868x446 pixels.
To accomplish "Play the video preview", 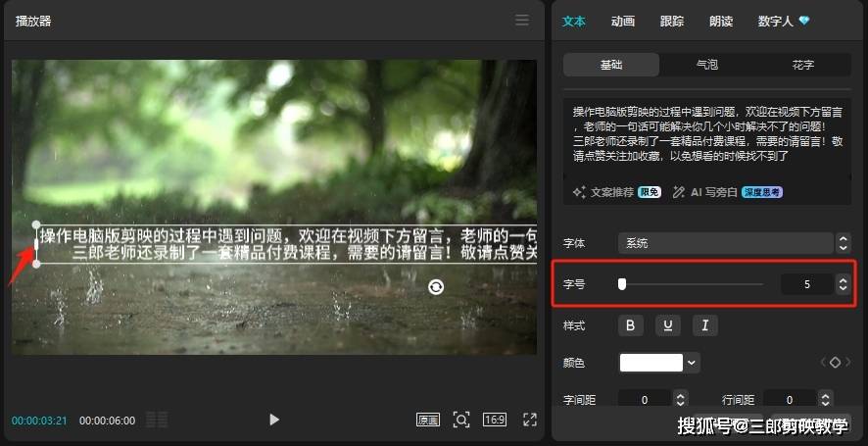I will click(x=274, y=420).
